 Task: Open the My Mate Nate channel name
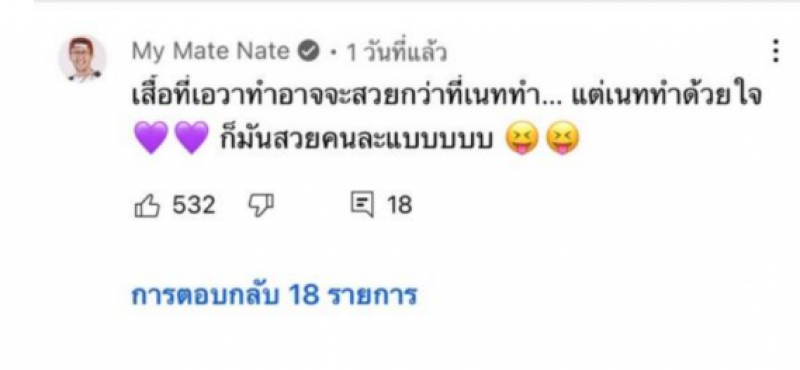pyautogui.click(x=211, y=53)
